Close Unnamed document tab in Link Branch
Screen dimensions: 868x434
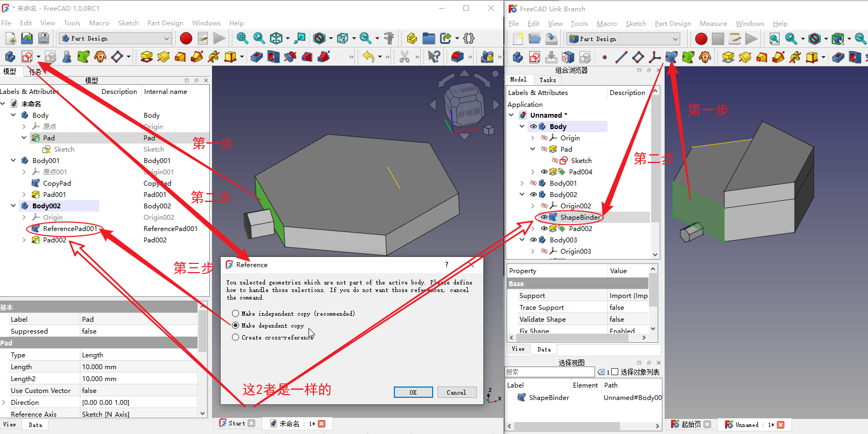[x=781, y=425]
